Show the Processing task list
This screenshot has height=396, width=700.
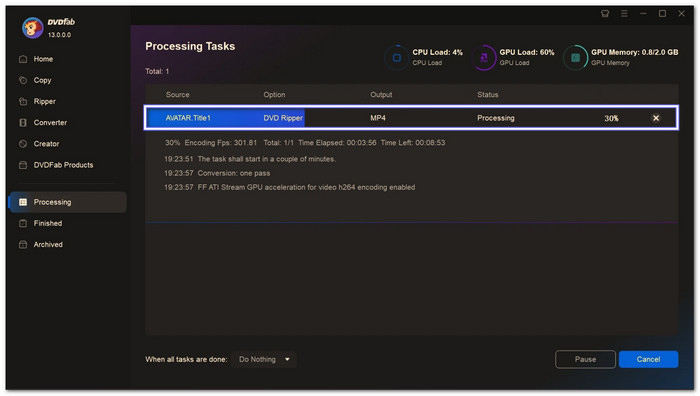68,202
